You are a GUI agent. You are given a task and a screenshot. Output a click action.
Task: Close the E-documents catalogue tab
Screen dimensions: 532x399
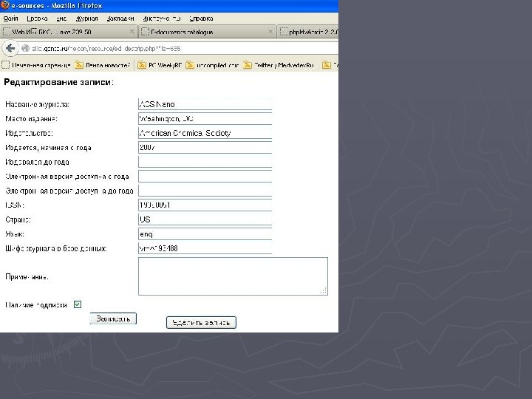pyautogui.click(x=270, y=32)
